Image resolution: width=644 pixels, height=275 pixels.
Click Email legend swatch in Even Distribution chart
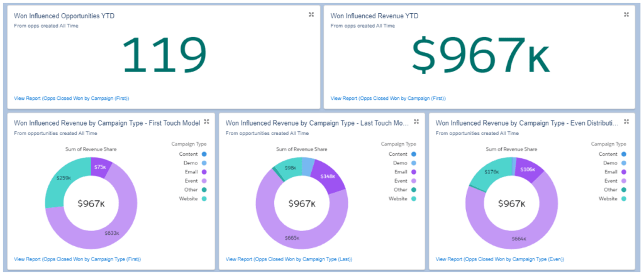[624, 172]
